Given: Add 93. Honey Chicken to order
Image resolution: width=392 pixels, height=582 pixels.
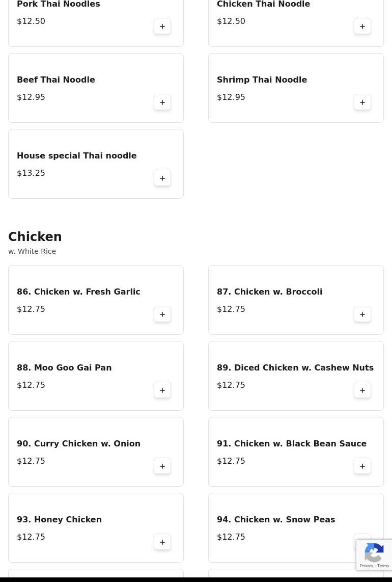Looking at the screenshot, I should 162,542.
